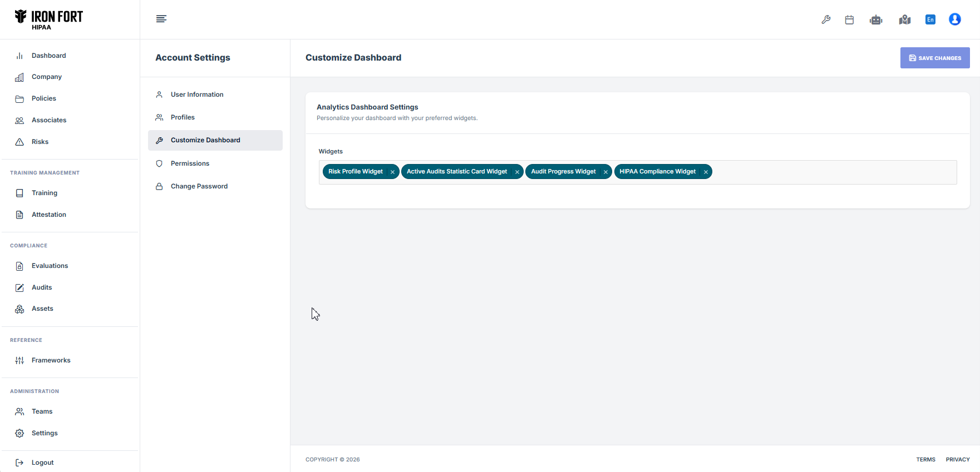The height and width of the screenshot is (472, 980).
Task: Remove the Audit Progress Widget chip
Action: pyautogui.click(x=605, y=172)
